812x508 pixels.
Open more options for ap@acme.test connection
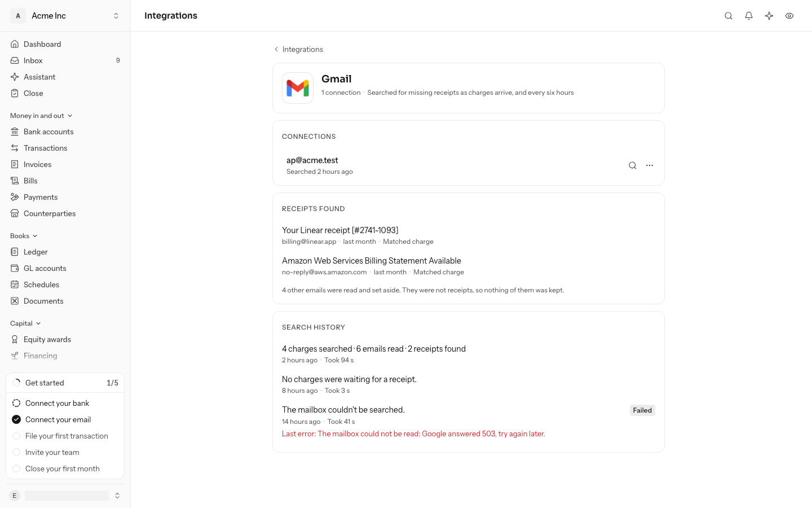(x=650, y=165)
